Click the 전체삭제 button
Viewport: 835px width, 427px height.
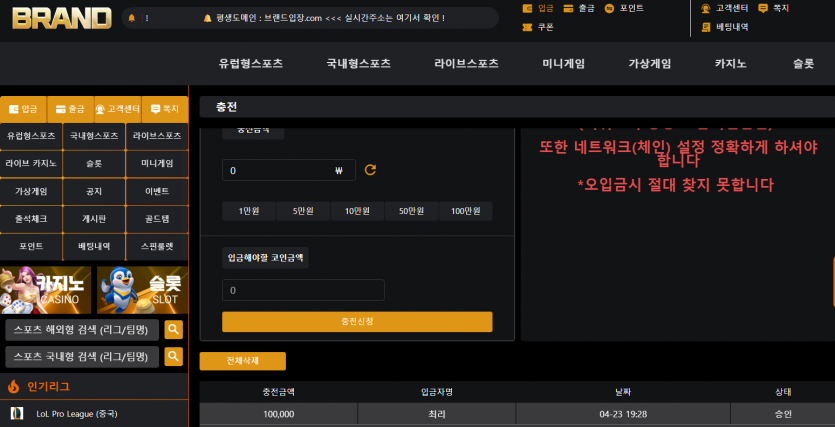242,361
